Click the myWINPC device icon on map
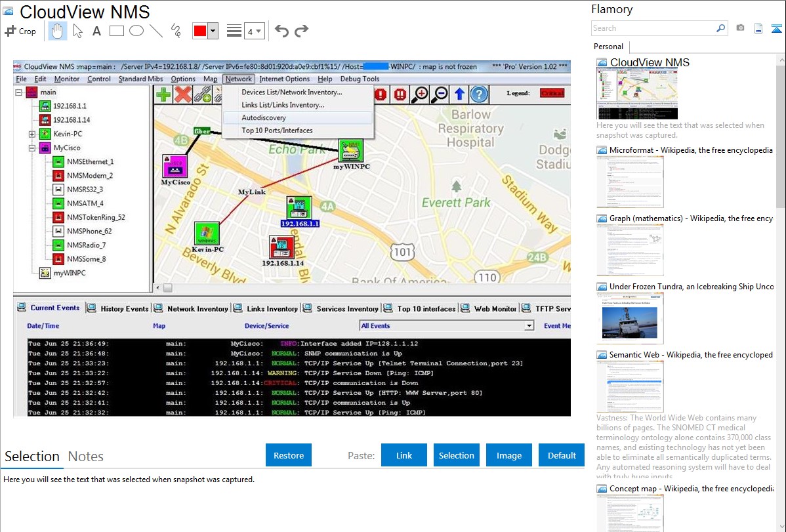Screen dimensions: 786x532 coord(350,151)
